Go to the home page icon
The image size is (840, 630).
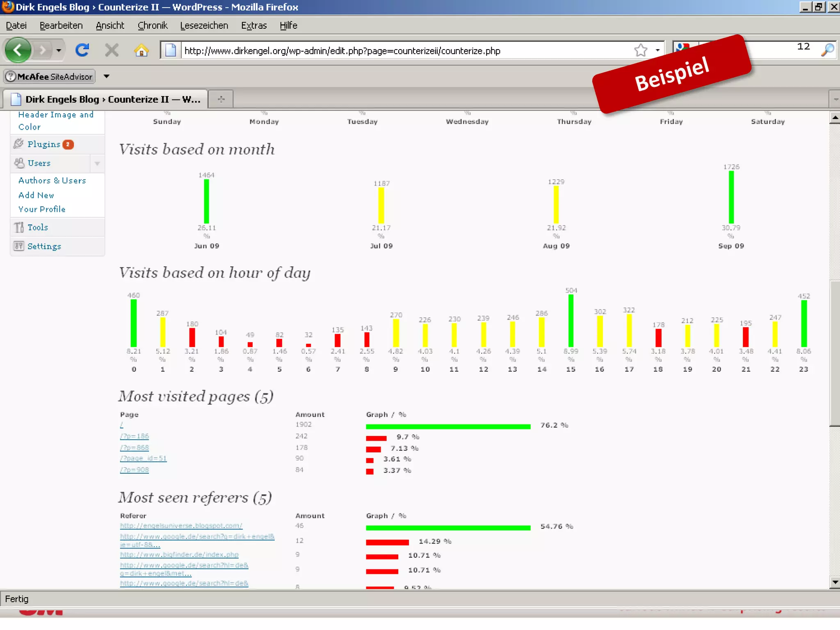141,50
